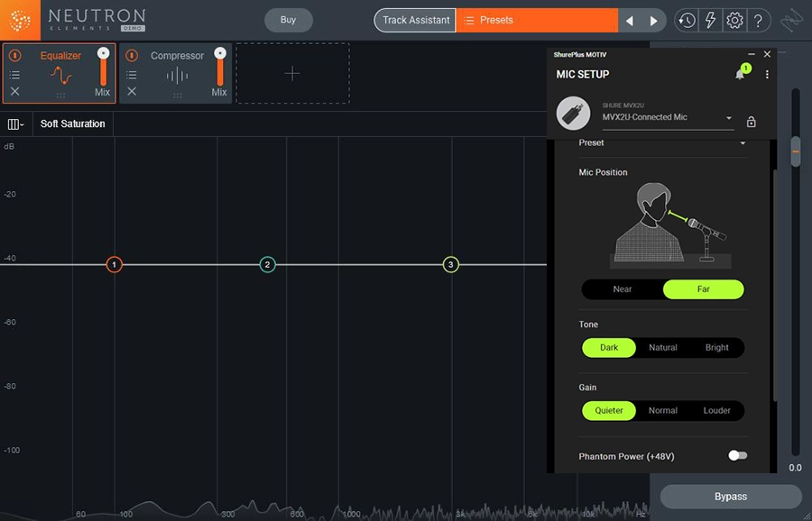Screen dimensions: 812x521
Task: Set Mic Position to Far
Action: [x=703, y=289]
